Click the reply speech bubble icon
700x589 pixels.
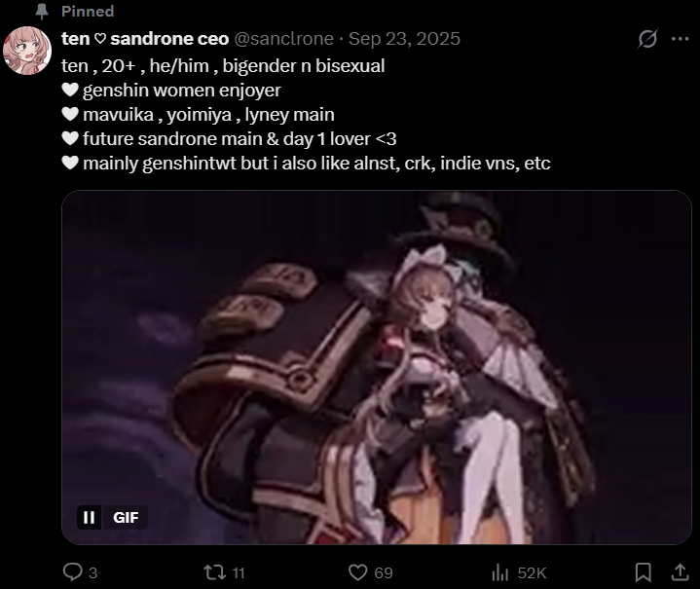pos(72,572)
